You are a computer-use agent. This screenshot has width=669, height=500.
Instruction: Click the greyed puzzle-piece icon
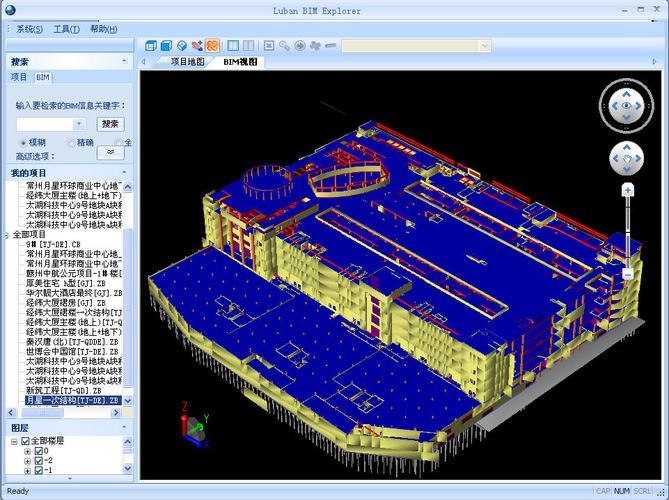click(315, 45)
